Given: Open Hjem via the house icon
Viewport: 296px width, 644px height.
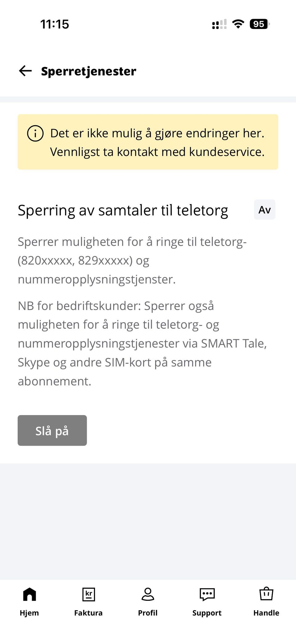Looking at the screenshot, I should [29, 594].
